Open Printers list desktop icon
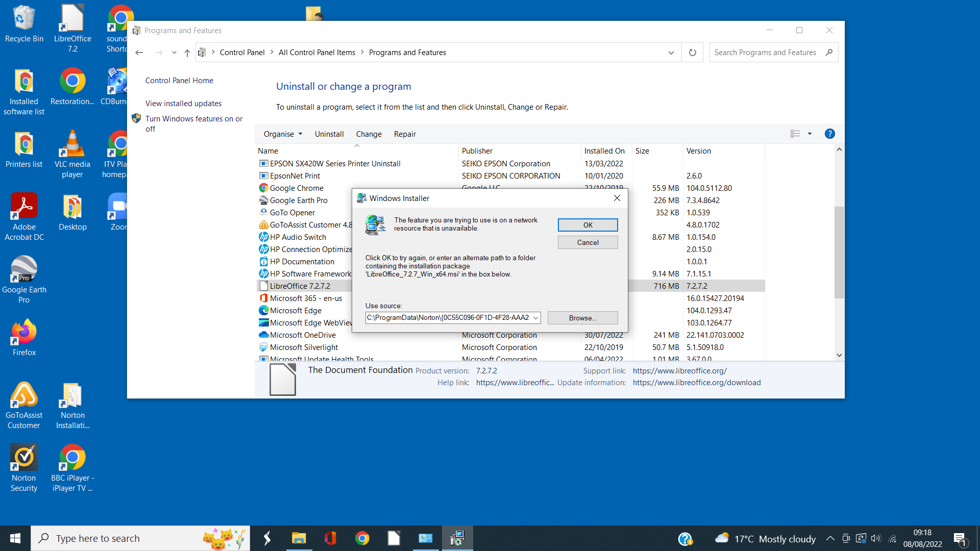Screen dimensions: 980x551 tap(24, 149)
